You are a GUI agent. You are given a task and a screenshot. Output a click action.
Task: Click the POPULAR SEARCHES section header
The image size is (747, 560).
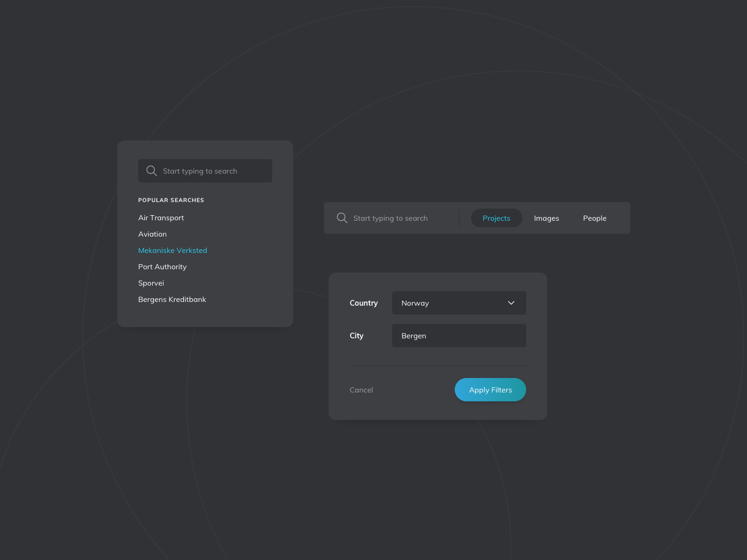click(171, 200)
